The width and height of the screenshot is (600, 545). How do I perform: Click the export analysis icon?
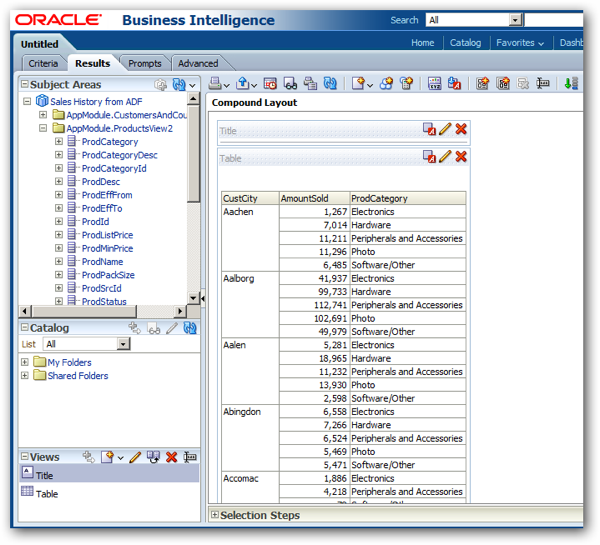[243, 83]
